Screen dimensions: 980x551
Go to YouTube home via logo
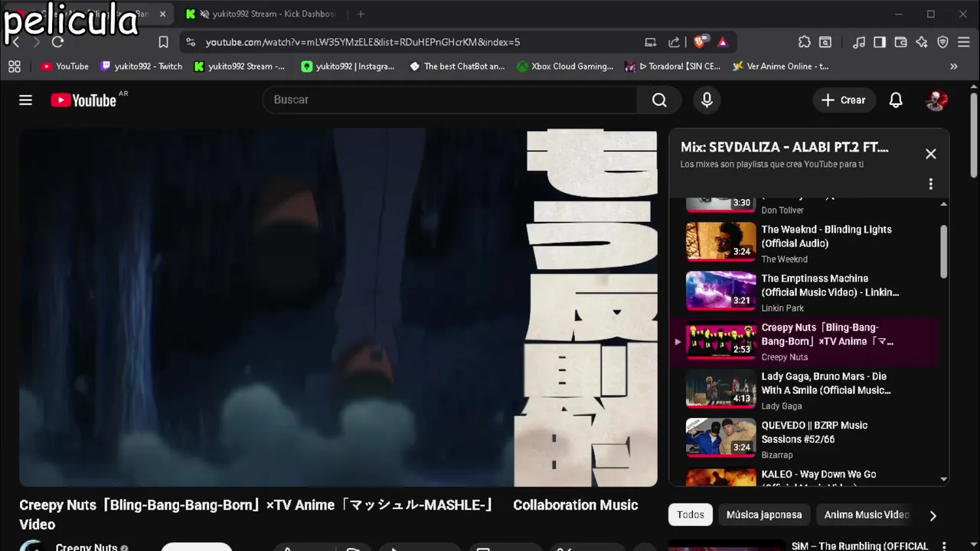(x=83, y=100)
